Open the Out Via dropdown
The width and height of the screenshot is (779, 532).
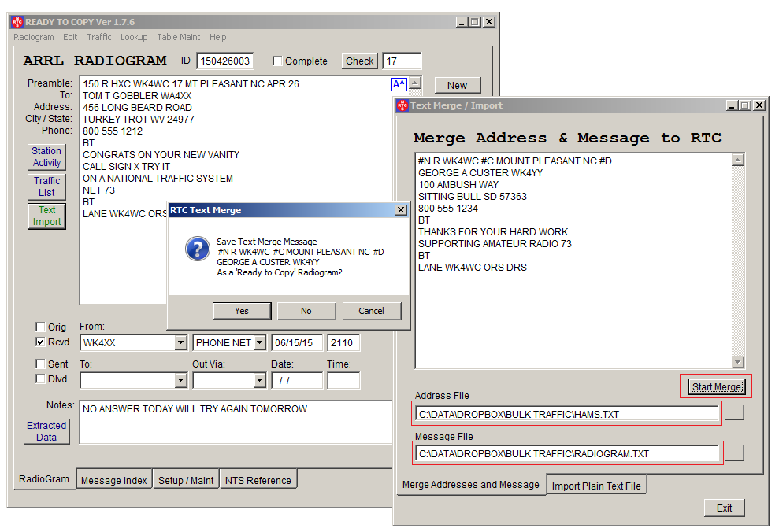click(260, 381)
